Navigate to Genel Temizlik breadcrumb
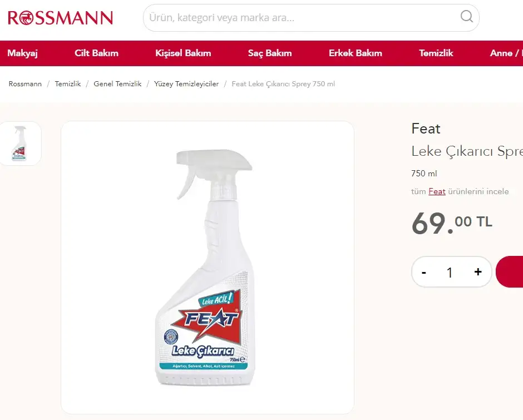Screen dimensions: 523x420 [117, 84]
